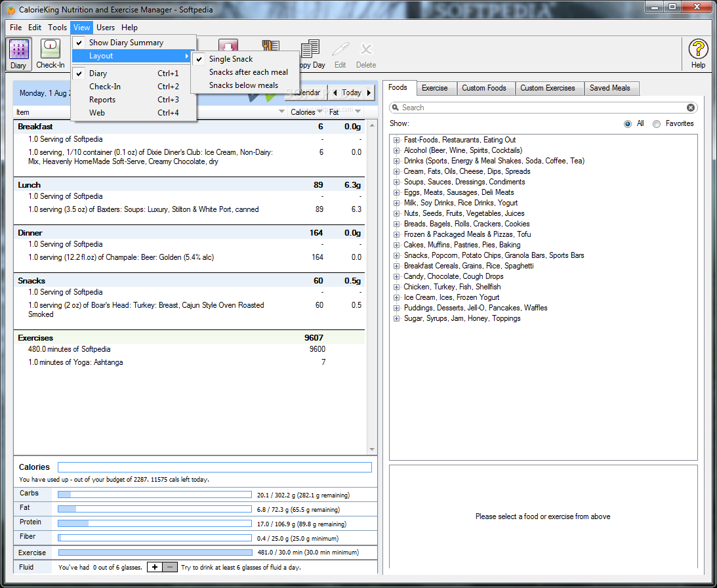Expand Fast-Foods, Restaurants, Eating Out
The width and height of the screenshot is (717, 588).
click(x=396, y=140)
